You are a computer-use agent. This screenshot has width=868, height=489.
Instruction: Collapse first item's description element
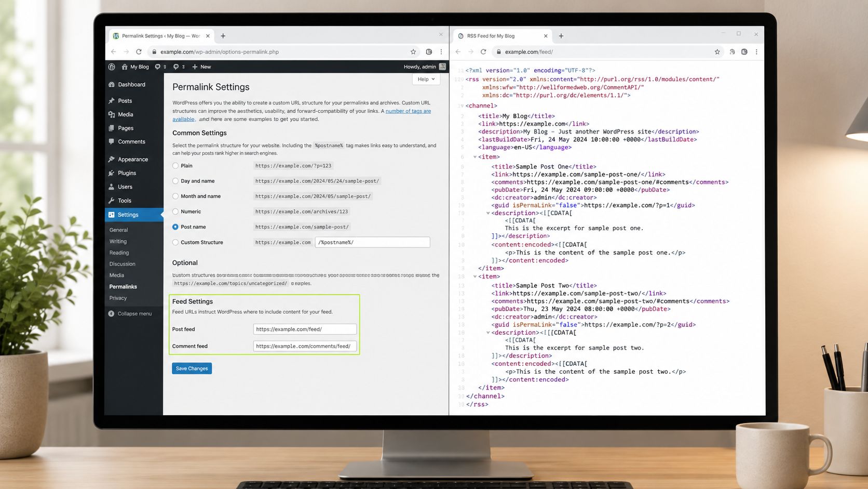coord(488,213)
